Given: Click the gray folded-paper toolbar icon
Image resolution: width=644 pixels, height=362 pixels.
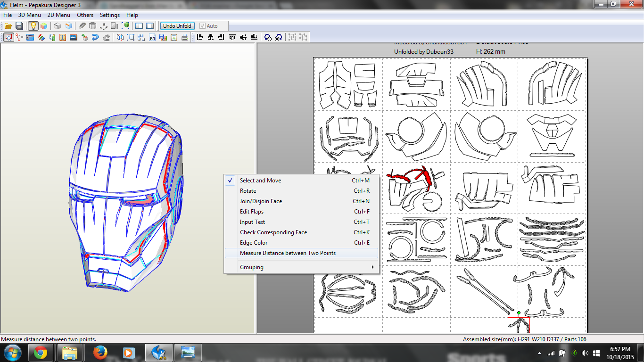Looking at the screenshot, I should point(82,26).
